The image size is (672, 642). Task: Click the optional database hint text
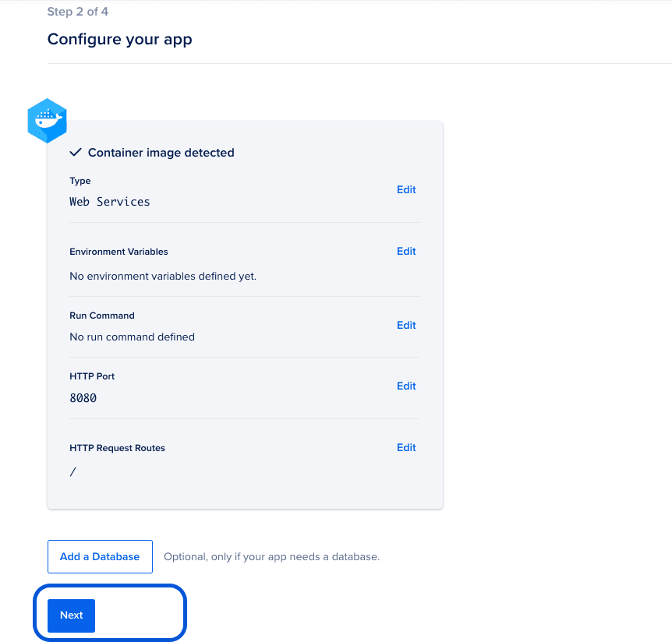271,556
